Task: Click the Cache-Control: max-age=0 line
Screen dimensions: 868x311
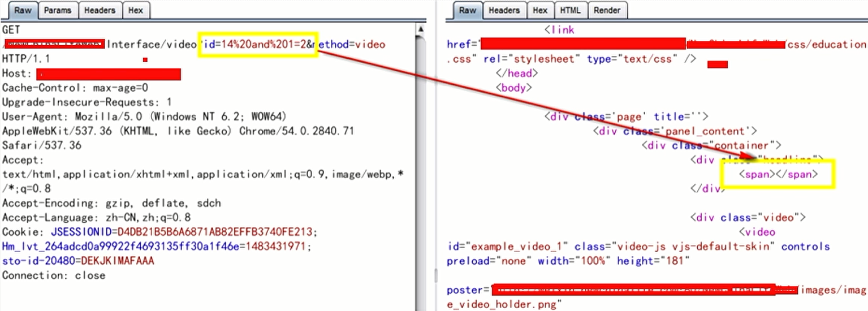Action: click(75, 88)
